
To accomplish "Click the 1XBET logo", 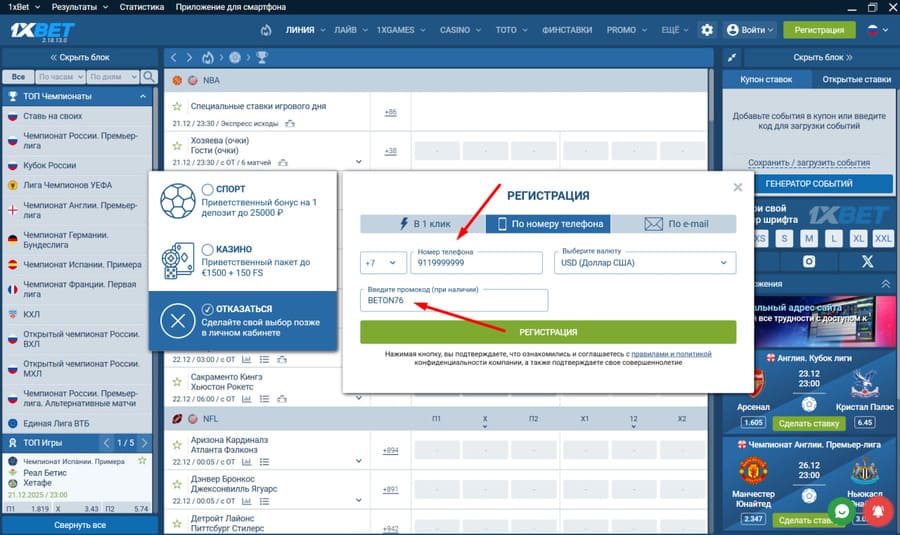I will tap(42, 30).
